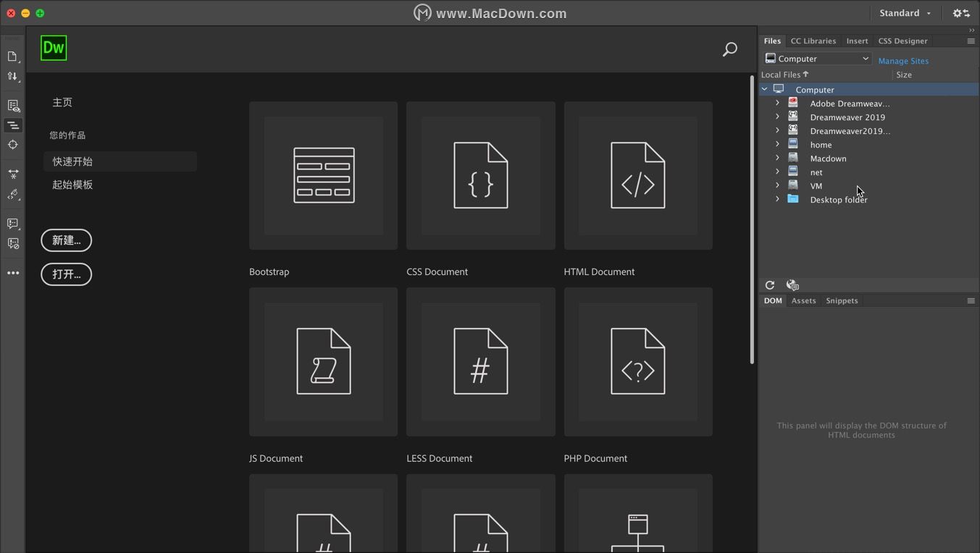This screenshot has width=980, height=553.
Task: Create a CSS Document
Action: tap(481, 176)
